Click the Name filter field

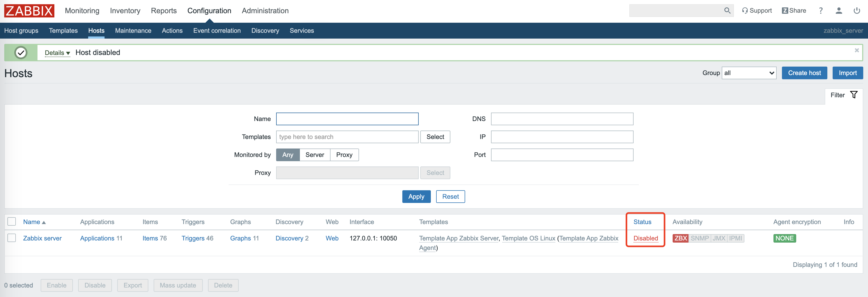(x=347, y=119)
